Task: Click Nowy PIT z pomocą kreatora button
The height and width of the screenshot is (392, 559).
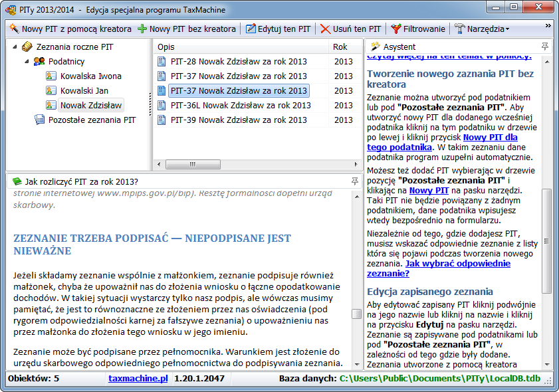Action: pos(70,29)
